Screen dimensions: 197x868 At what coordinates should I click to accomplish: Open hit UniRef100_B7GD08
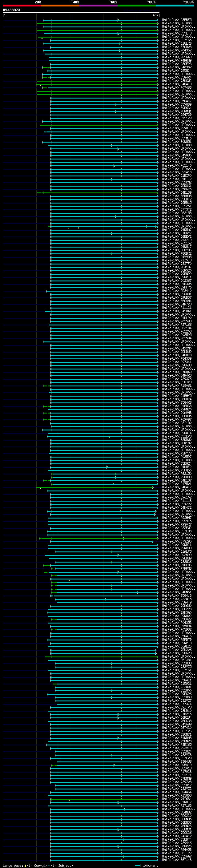[177, 47]
